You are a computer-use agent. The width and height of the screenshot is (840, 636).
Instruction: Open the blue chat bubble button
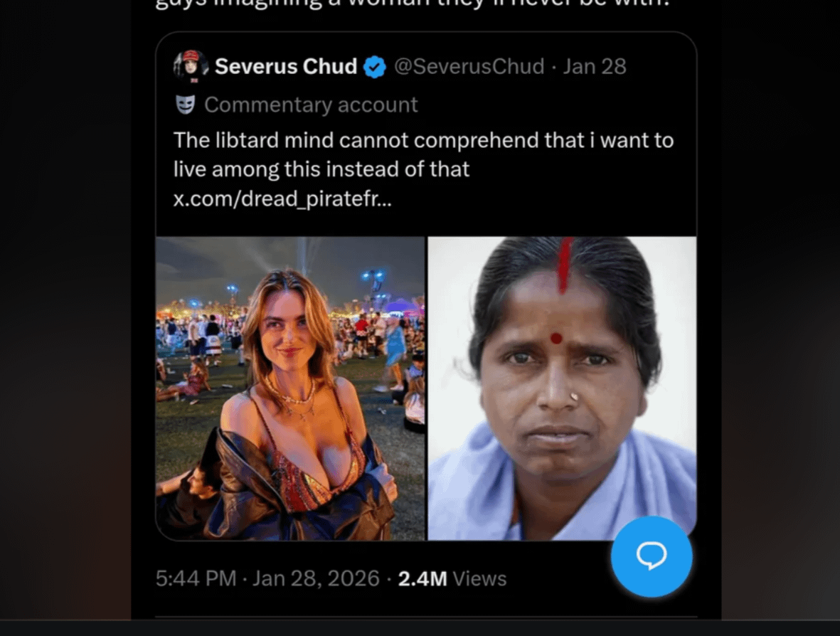click(651, 556)
